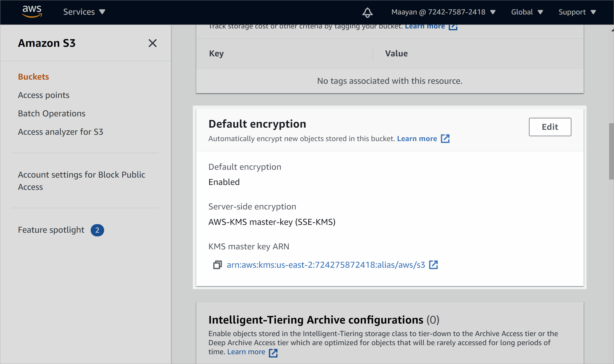Screen dimensions: 614x364
Task: Click the Access points sidebar item
Action: tap(43, 95)
